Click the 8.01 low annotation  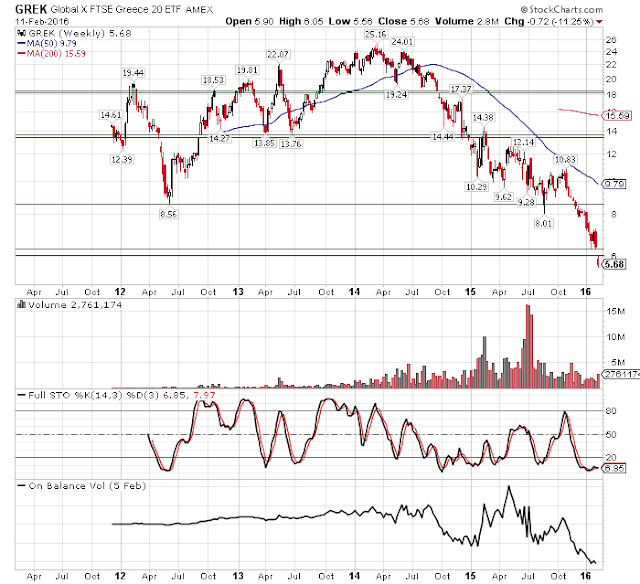point(544,223)
